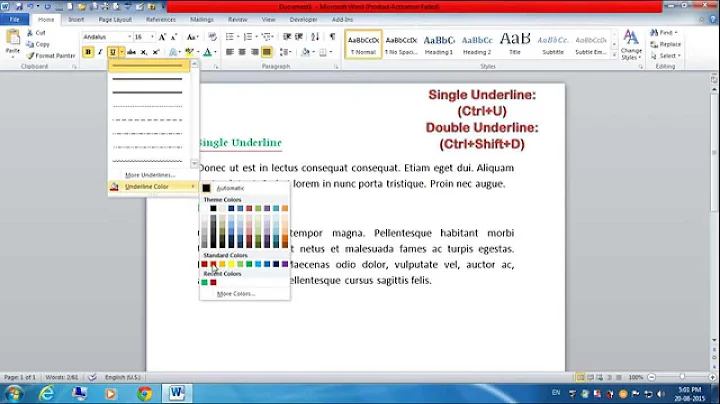Screen dimensions: 720x404
Task: Switch to the Page Layout tab
Action: (x=115, y=20)
